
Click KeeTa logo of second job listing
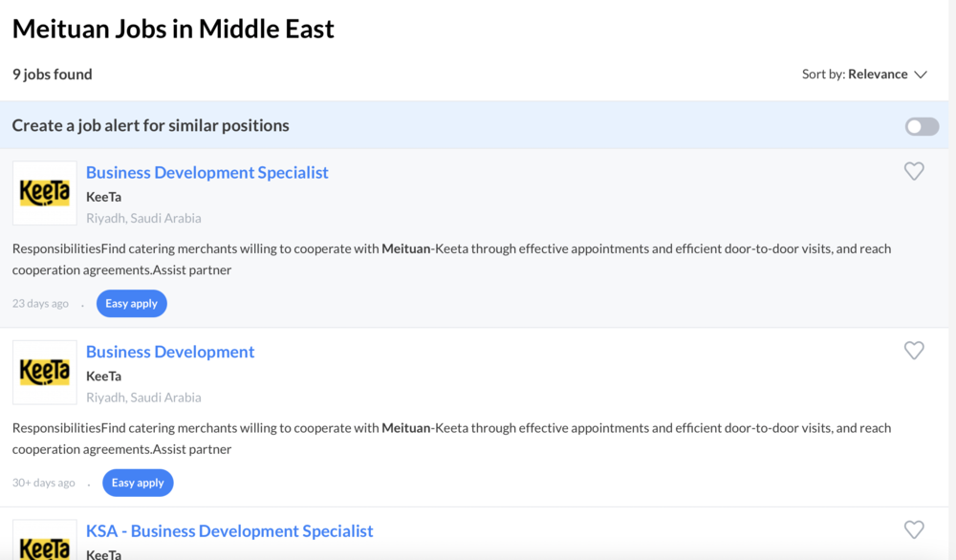coord(45,372)
